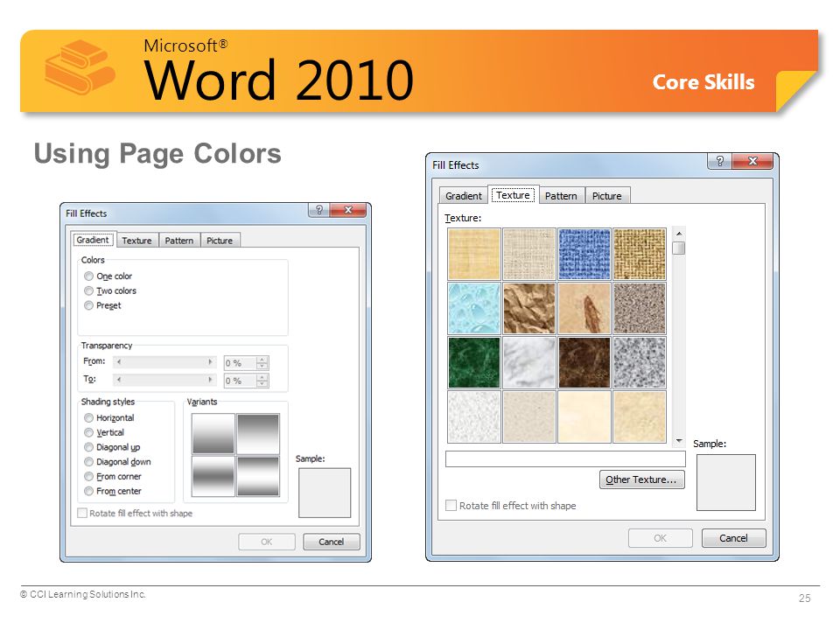Click OK in the Gradient dialog
Image resolution: width=840 pixels, height=630 pixels.
click(267, 542)
